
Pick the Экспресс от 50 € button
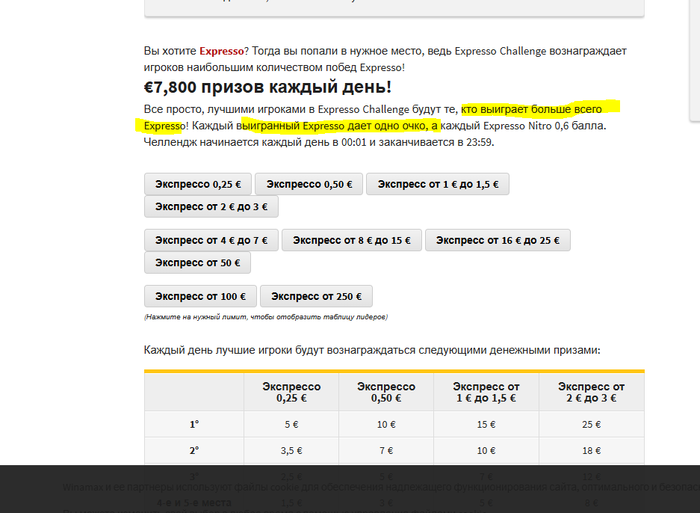point(197,263)
